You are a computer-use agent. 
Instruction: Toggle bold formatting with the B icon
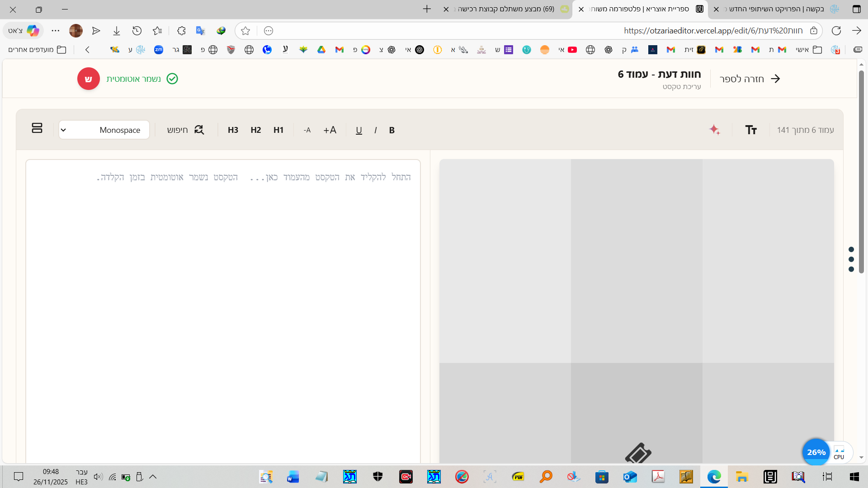pos(392,130)
